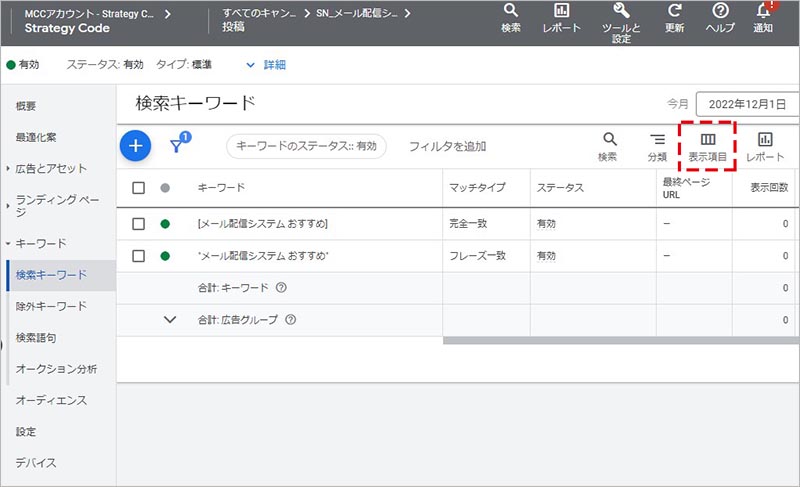800x487 pixels.
Task: Click the blue plus add keyword button
Action: click(x=136, y=146)
